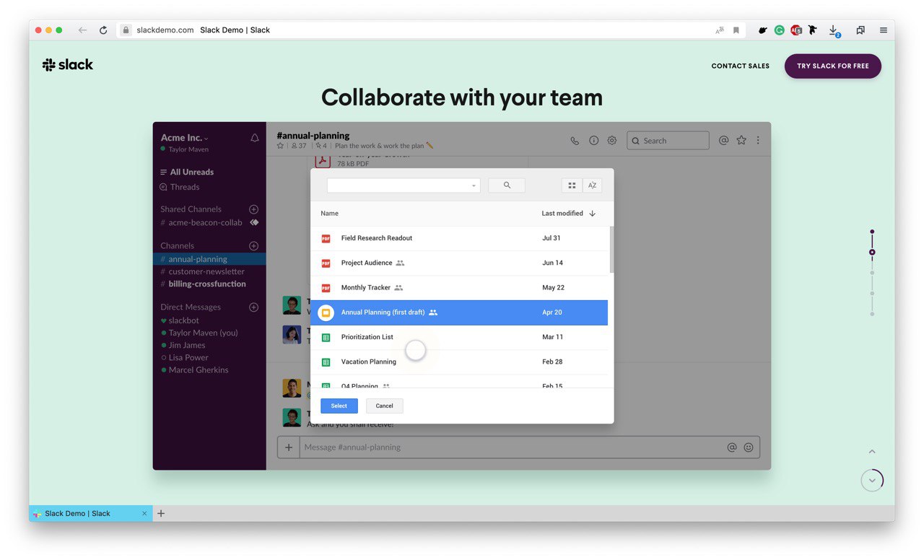Open Threads in the sidebar
This screenshot has height=560, width=924.
click(x=180, y=187)
